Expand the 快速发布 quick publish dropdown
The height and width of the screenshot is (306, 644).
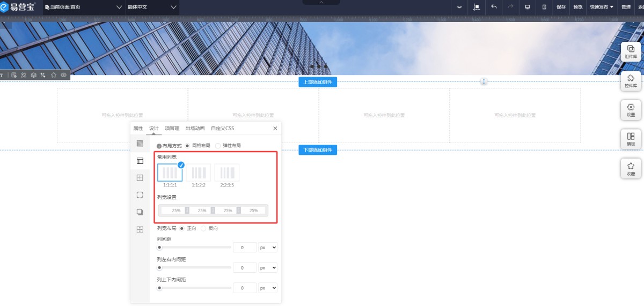click(x=602, y=7)
